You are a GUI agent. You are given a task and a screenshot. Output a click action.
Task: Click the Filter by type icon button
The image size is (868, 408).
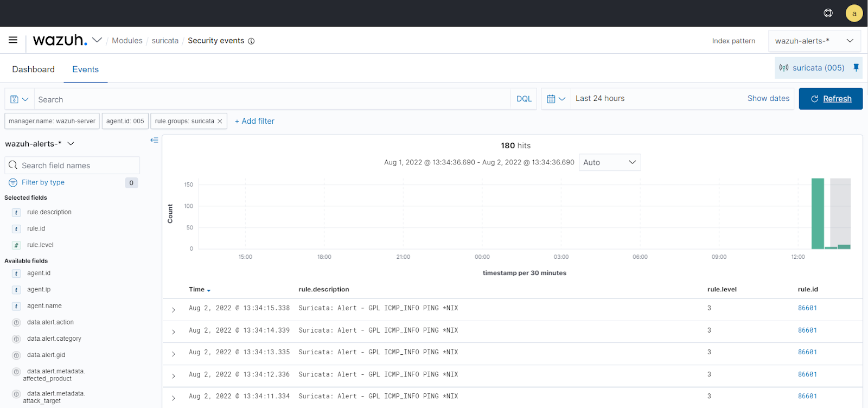click(13, 183)
